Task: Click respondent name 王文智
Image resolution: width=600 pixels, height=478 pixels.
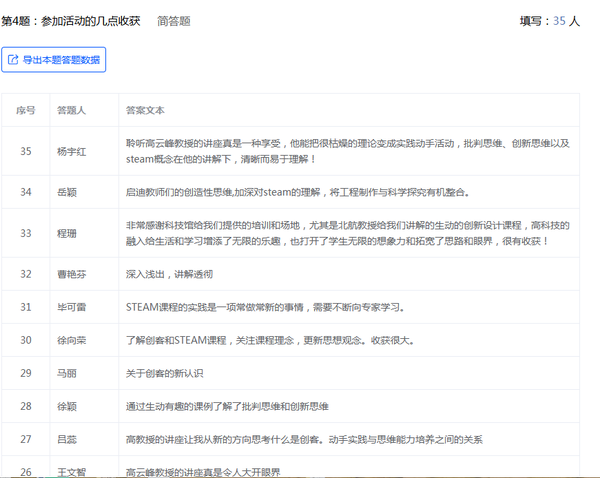Action: coord(72,472)
